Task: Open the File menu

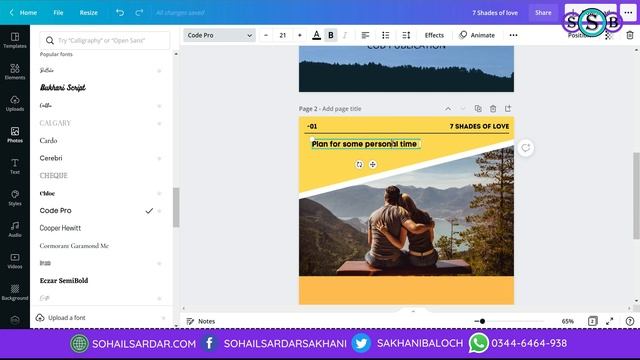Action: point(58,13)
